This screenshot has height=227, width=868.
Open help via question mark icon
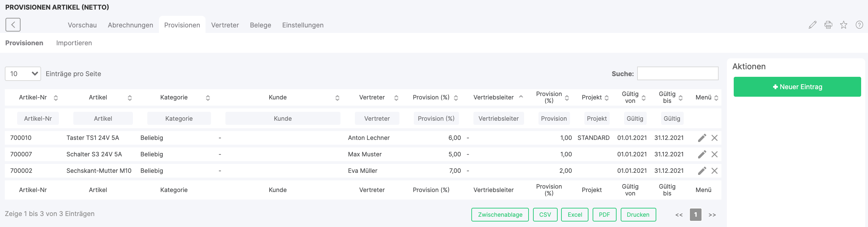859,25
